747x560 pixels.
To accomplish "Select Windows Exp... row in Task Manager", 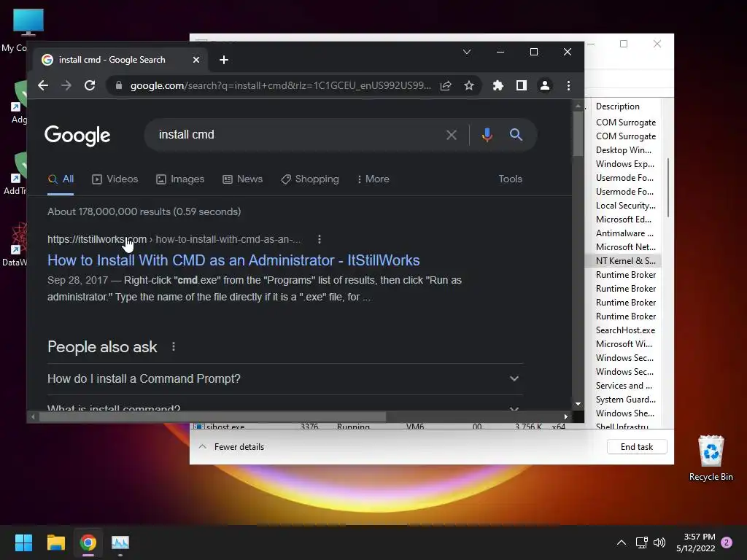I will click(625, 164).
